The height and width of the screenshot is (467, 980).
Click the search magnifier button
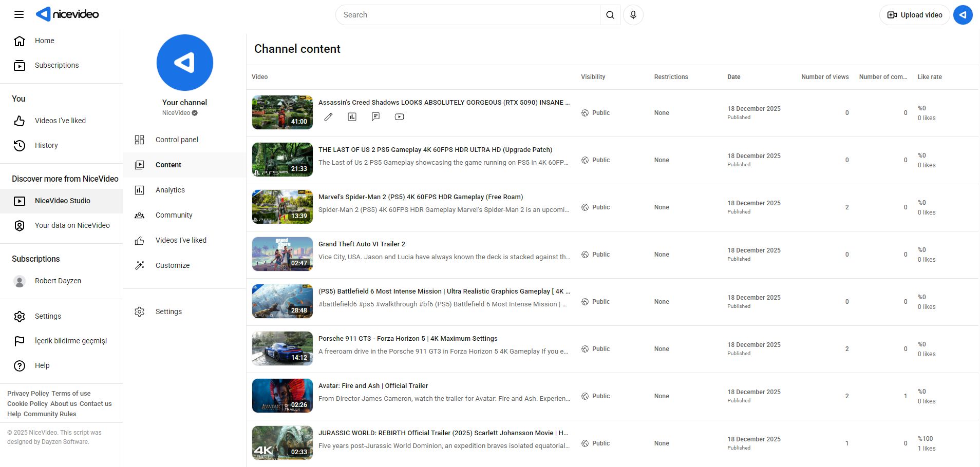tap(610, 15)
